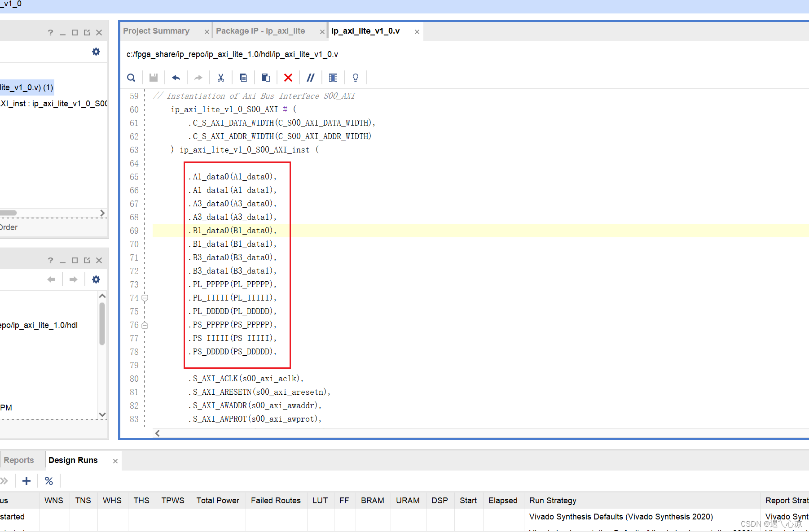809x532 pixels.
Task: Go back in lower left panel
Action: click(51, 279)
